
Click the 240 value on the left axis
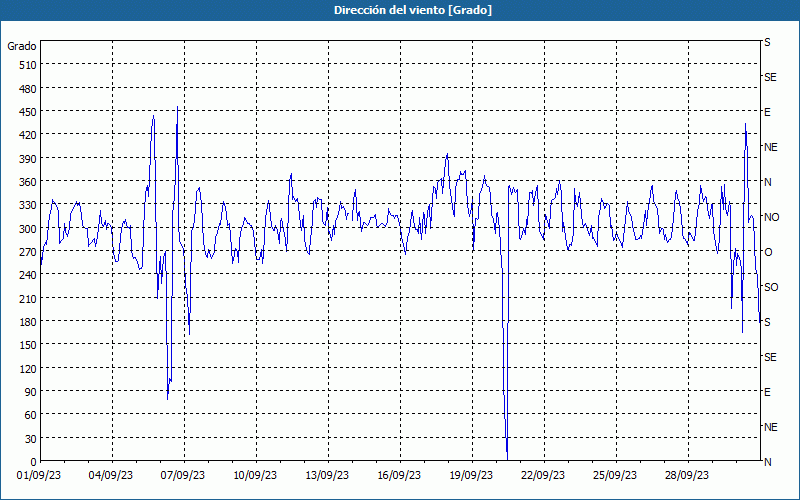click(x=28, y=275)
